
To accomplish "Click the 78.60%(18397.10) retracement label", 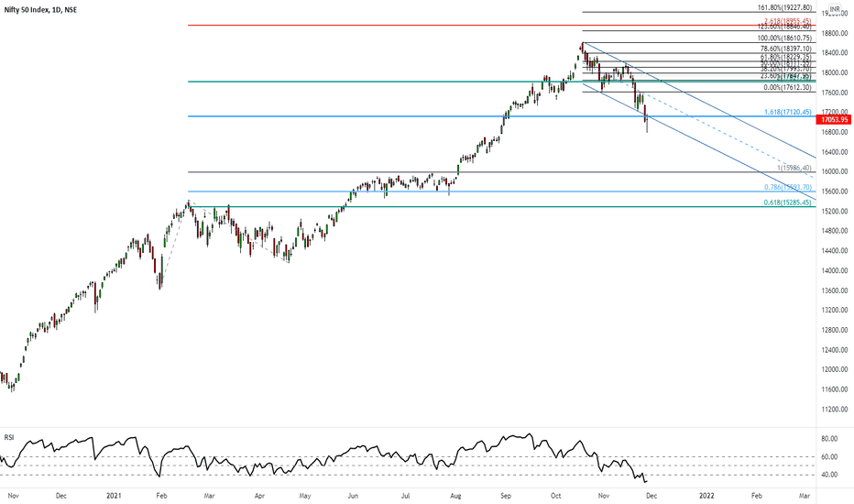I will point(786,49).
